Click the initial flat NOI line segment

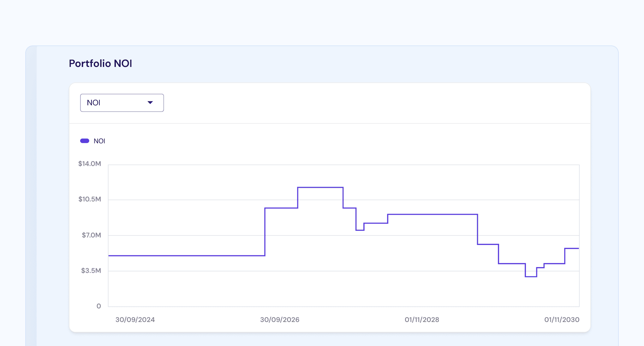186,256
